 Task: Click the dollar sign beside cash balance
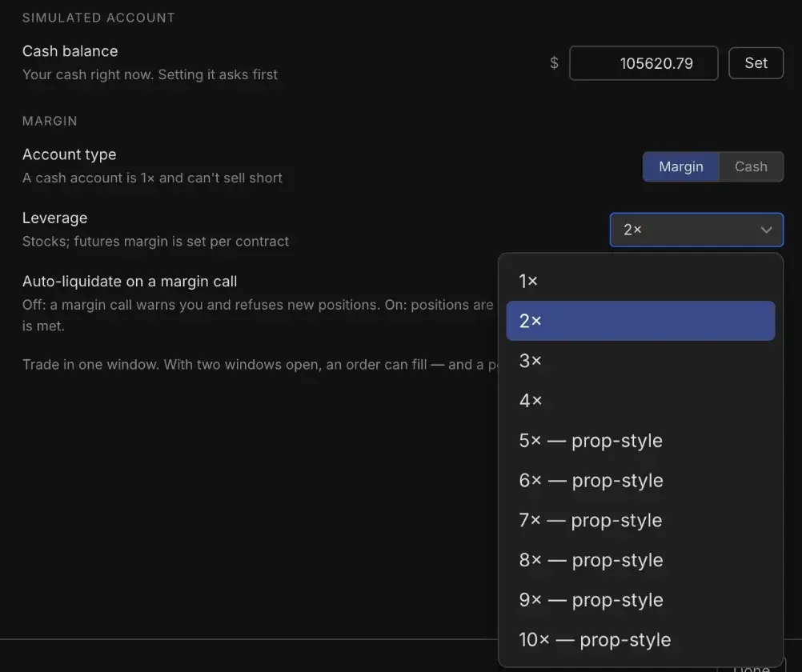pos(554,63)
